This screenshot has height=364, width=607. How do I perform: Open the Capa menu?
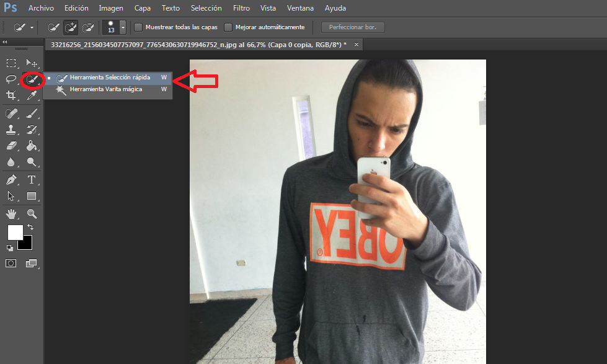[143, 8]
